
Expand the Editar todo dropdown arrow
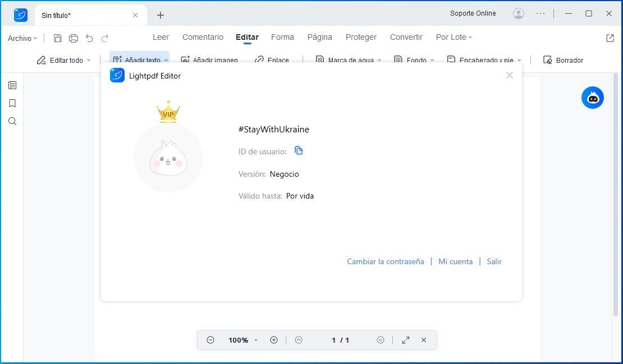click(89, 61)
